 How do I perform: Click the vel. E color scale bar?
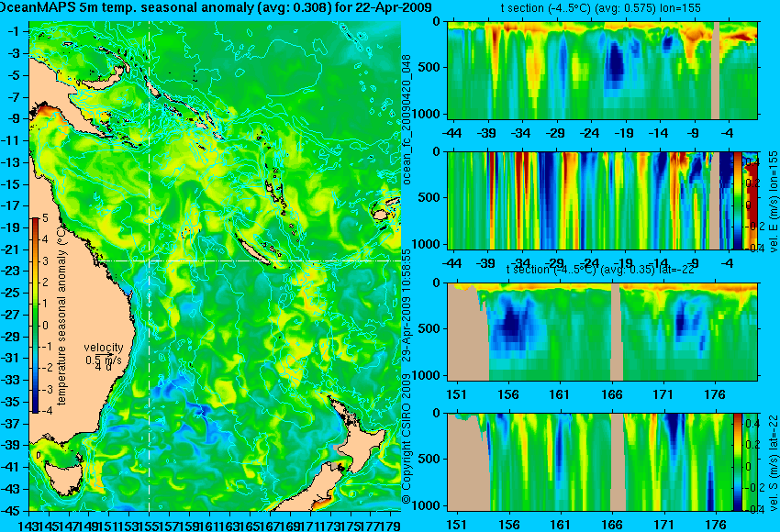pyautogui.click(x=738, y=201)
